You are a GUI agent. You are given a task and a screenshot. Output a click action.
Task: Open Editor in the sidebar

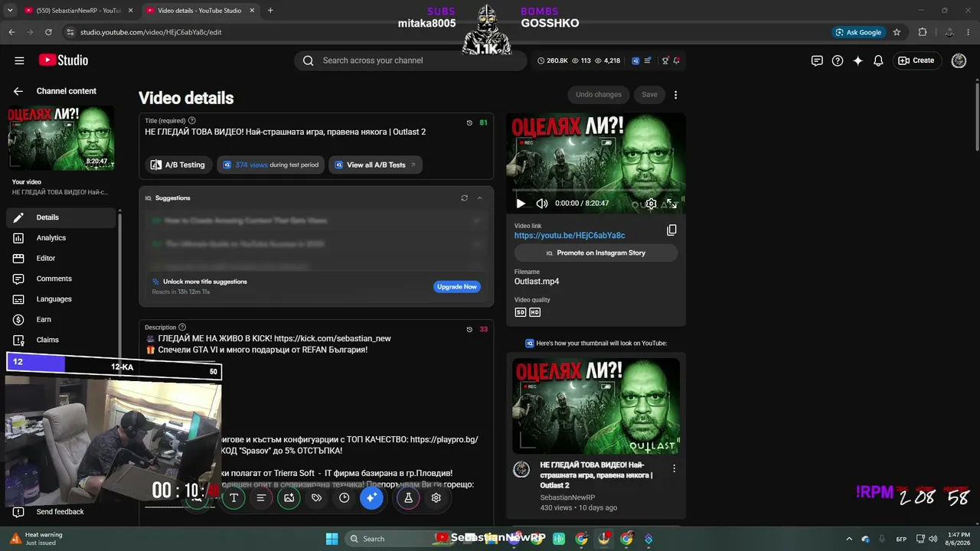61,259
